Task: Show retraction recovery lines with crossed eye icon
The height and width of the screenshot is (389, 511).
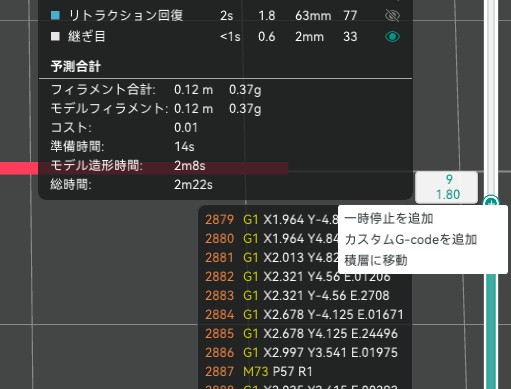Action: tap(392, 15)
